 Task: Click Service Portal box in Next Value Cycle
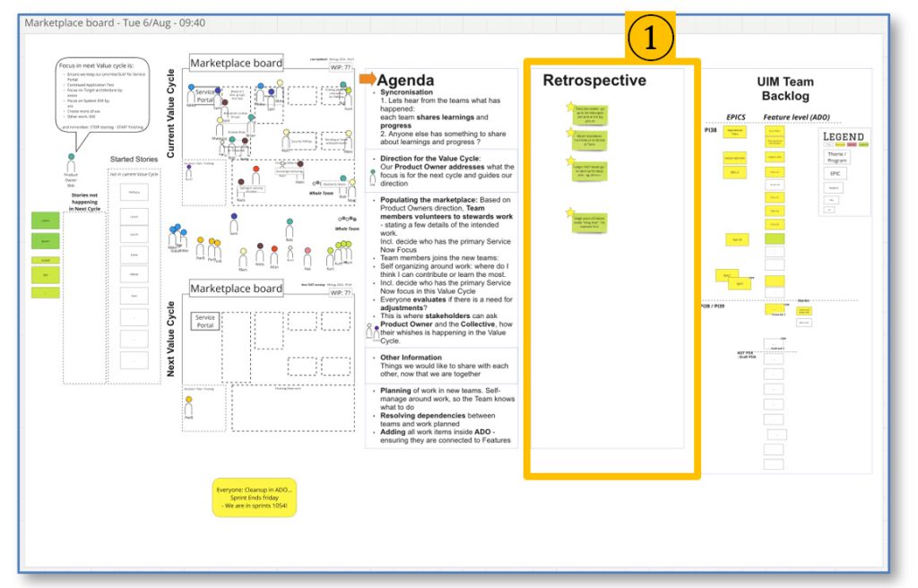click(x=205, y=321)
